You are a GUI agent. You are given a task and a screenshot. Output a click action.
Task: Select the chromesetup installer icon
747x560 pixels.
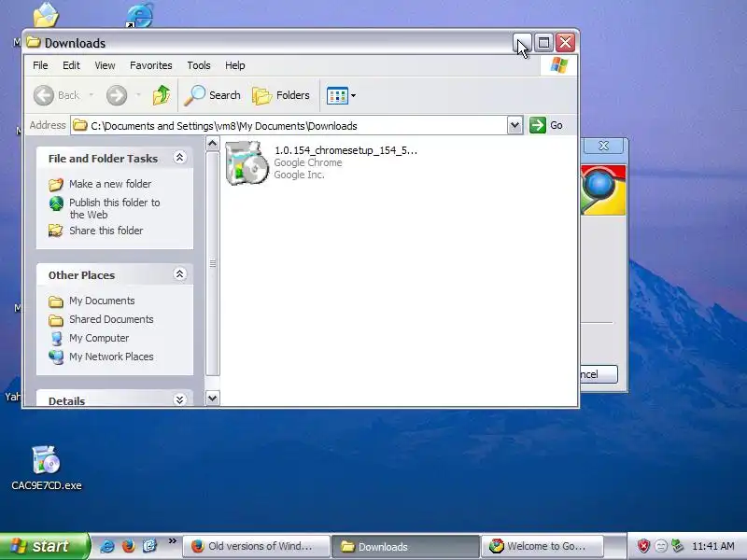coord(246,162)
